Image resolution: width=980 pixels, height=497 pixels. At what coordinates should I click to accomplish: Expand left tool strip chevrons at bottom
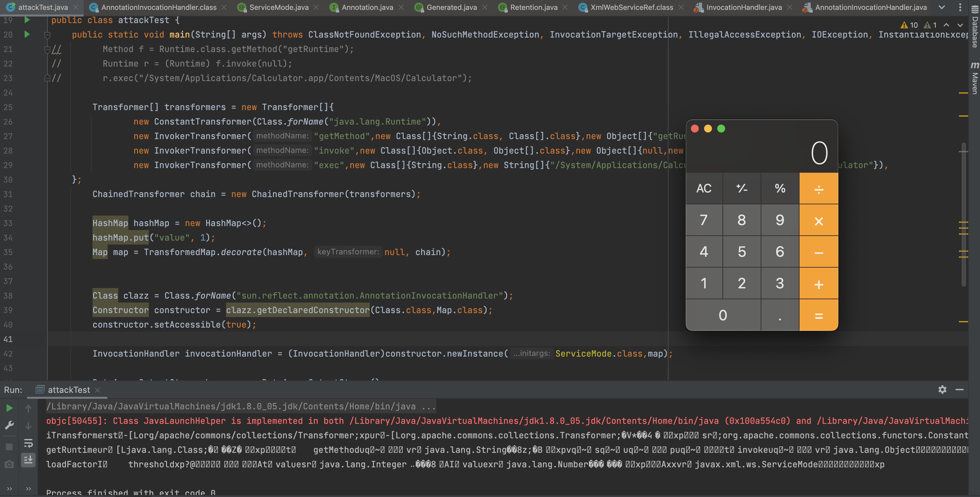click(10, 489)
